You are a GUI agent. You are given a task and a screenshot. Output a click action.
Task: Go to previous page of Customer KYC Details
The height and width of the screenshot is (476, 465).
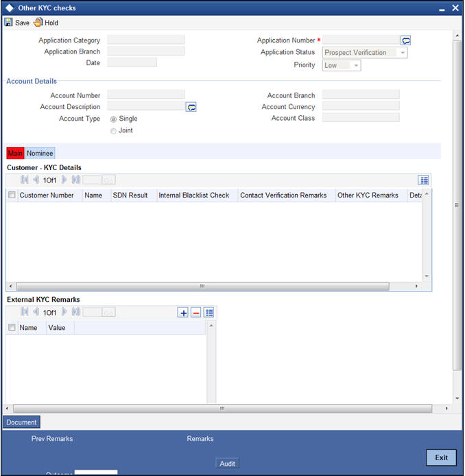point(36,180)
